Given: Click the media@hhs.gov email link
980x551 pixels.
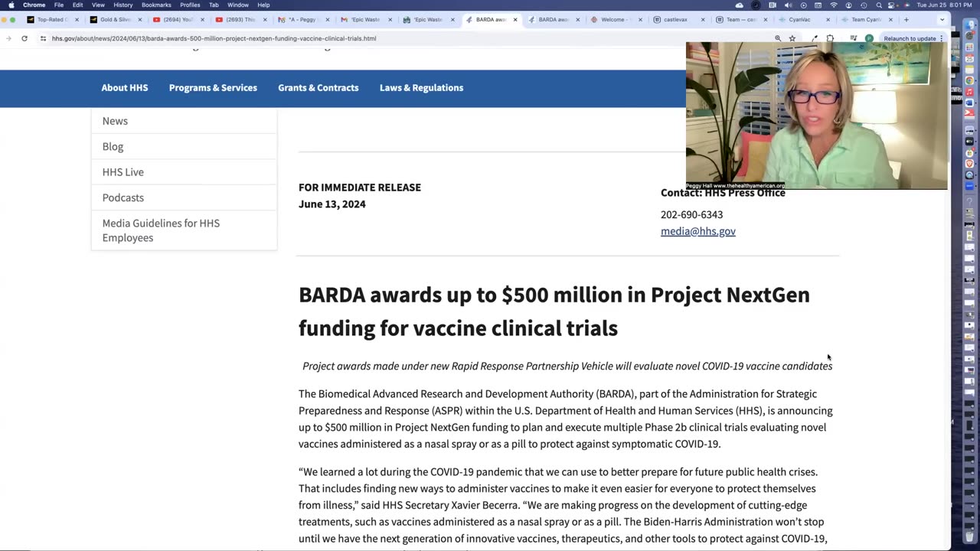Looking at the screenshot, I should coord(698,231).
